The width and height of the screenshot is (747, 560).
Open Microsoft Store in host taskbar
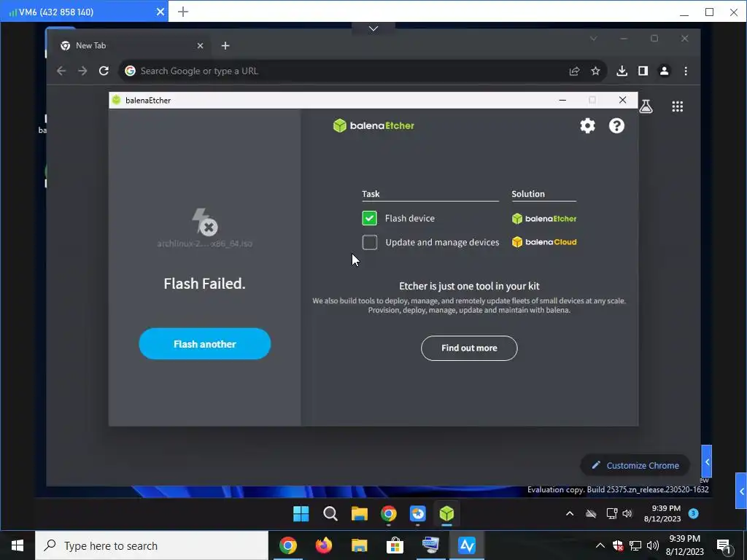point(395,545)
